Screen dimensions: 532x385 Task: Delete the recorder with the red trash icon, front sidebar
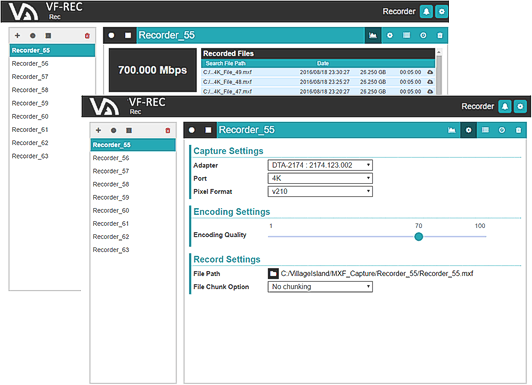168,131
